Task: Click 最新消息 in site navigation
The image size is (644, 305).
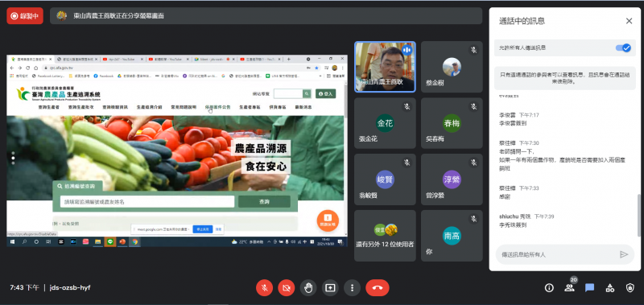Action: click(x=303, y=107)
